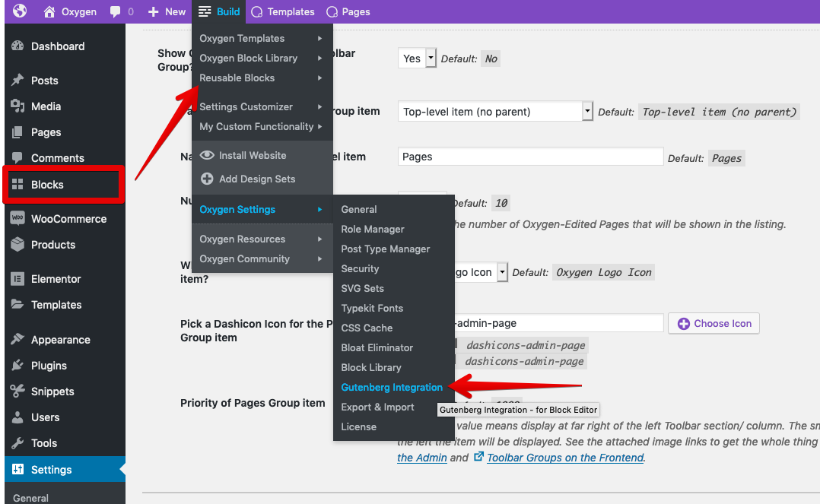The image size is (820, 504).
Task: Open Bloat Eliminator submenu entry
Action: pyautogui.click(x=377, y=347)
